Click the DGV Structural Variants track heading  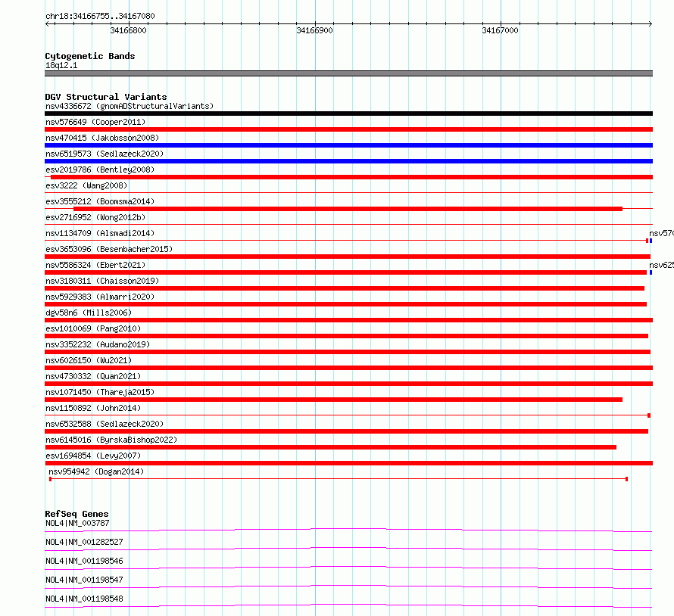106,97
